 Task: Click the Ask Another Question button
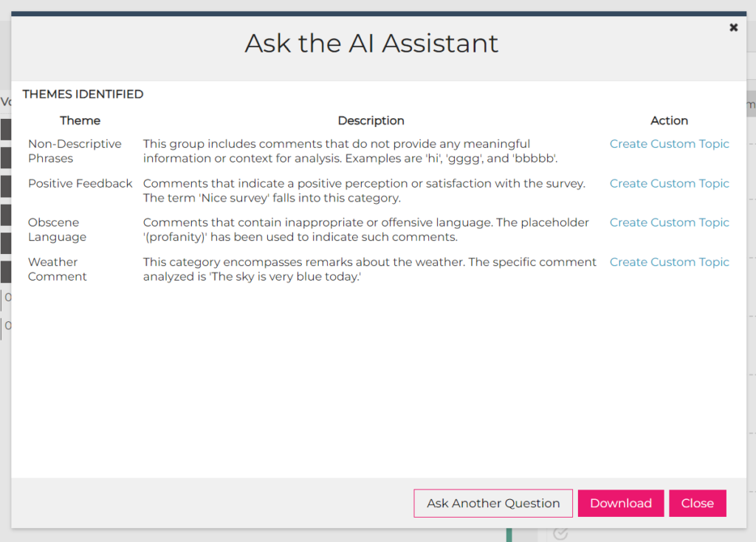[493, 503]
